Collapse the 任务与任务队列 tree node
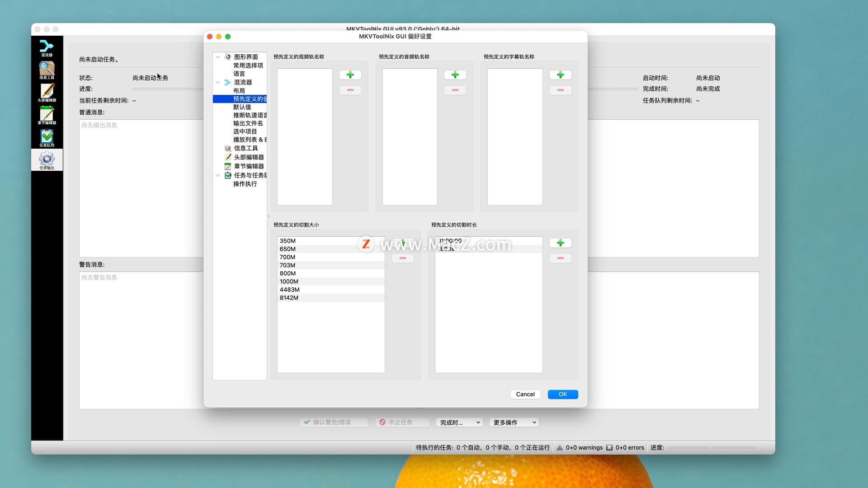Viewport: 868px width, 488px height. click(x=218, y=175)
